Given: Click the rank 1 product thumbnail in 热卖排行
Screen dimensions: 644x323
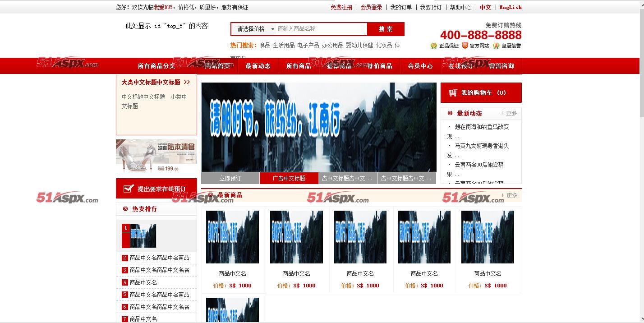Looking at the screenshot, I should pos(143,236).
